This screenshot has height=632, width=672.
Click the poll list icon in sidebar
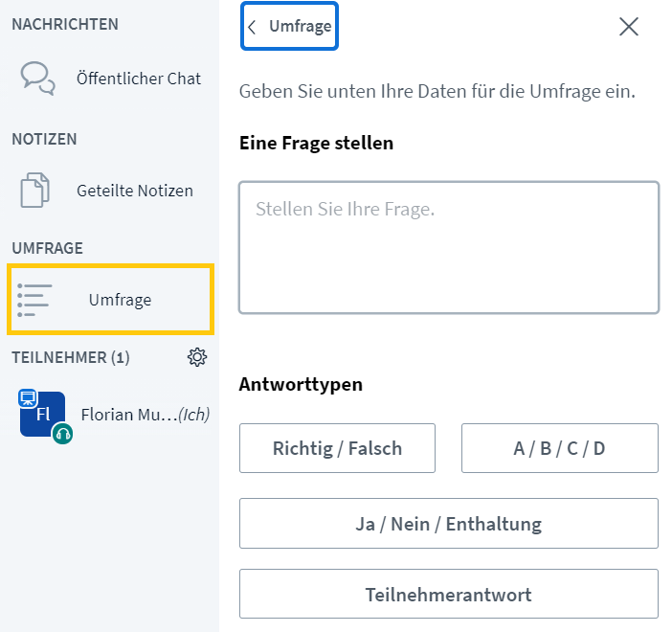pos(34,300)
